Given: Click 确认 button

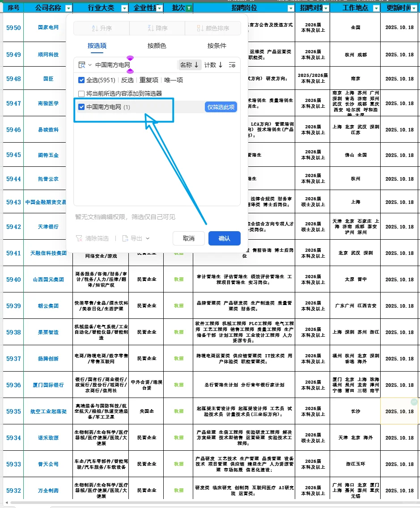Looking at the screenshot, I should [224, 238].
